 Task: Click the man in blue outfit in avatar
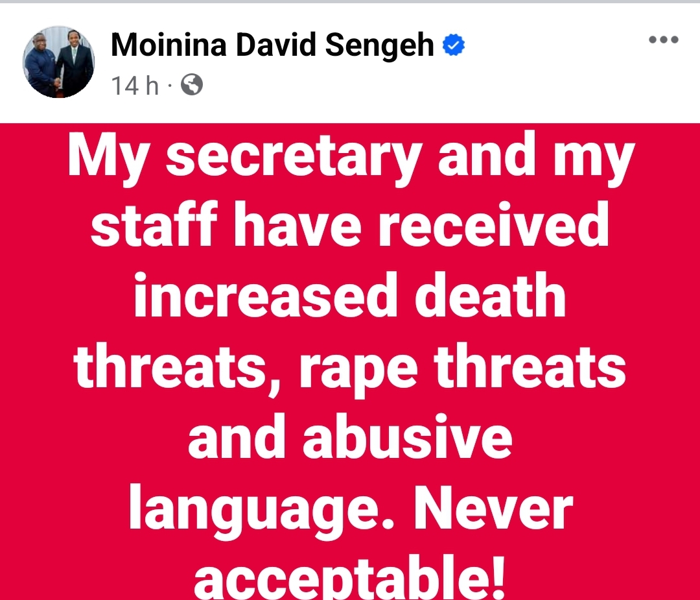tap(41, 67)
